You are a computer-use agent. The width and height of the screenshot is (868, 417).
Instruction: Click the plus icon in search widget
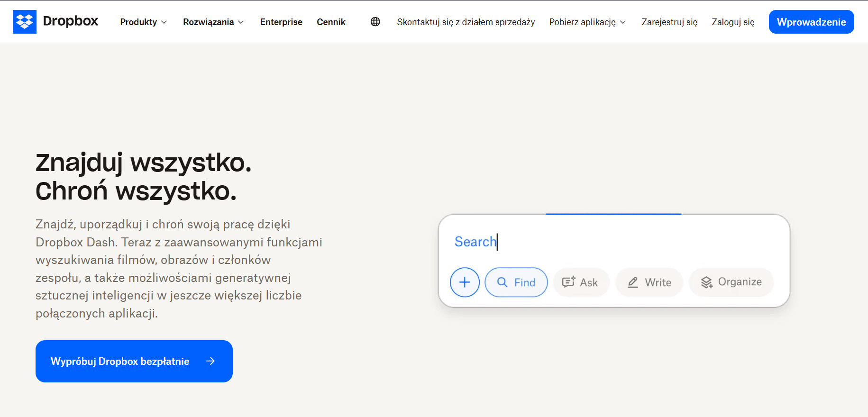465,282
